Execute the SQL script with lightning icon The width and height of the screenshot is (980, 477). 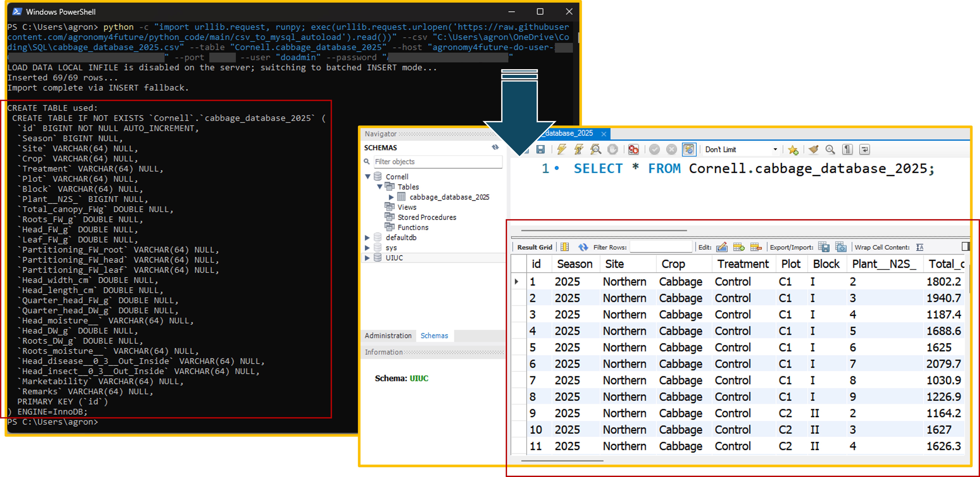(562, 149)
